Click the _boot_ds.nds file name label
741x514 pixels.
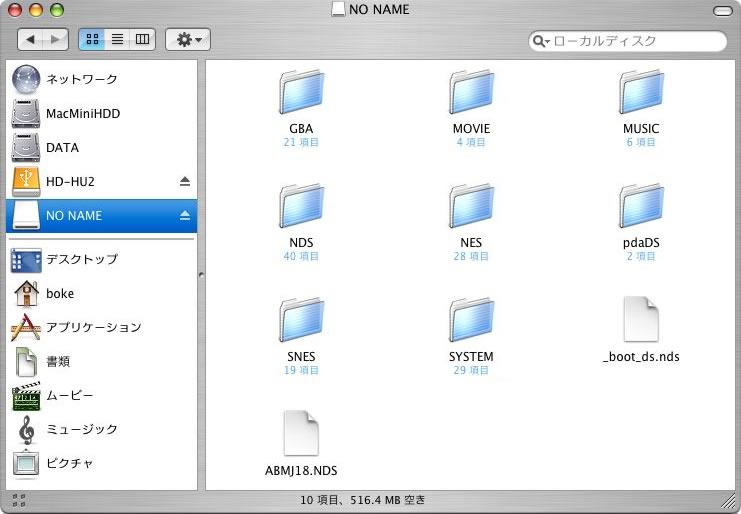coord(641,357)
